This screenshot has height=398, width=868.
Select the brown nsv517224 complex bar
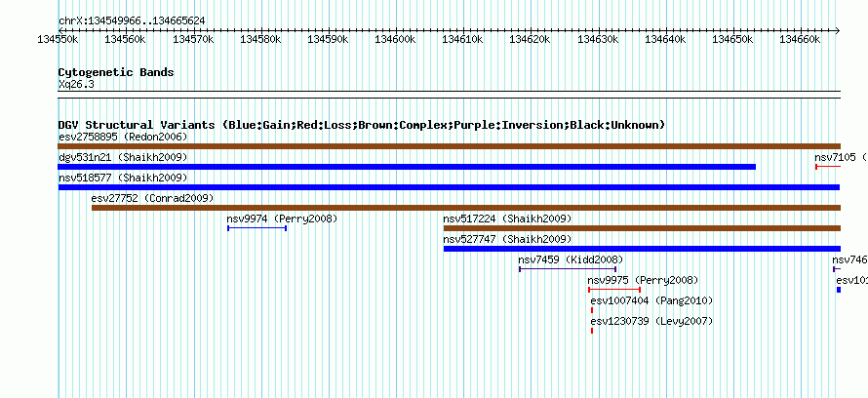(x=642, y=228)
